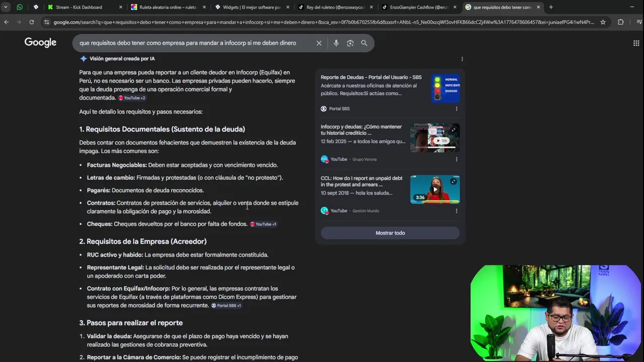Close the Ruleta aleatoria online tab
The height and width of the screenshot is (362, 644).
coord(204,7)
